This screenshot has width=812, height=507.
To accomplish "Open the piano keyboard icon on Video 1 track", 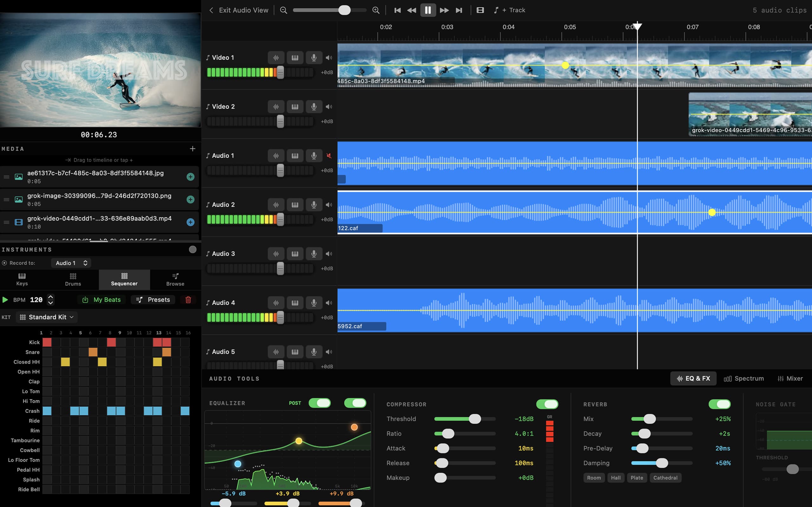I will coord(295,57).
